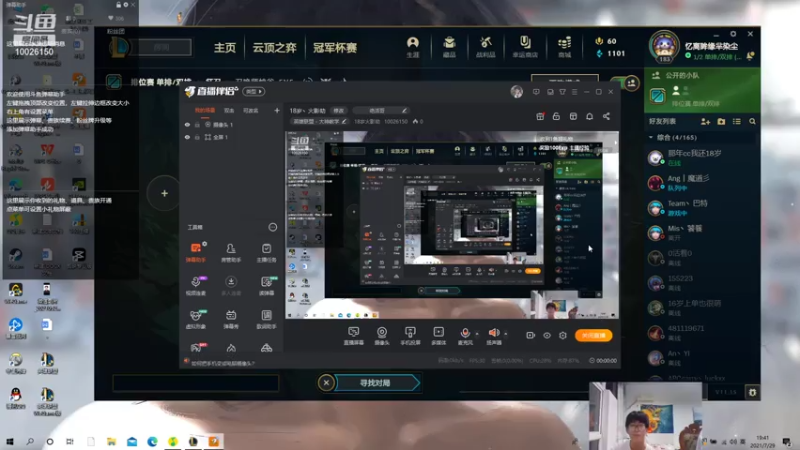Open League client 战利品 loot icon
This screenshot has width=800, height=450.
point(485,47)
